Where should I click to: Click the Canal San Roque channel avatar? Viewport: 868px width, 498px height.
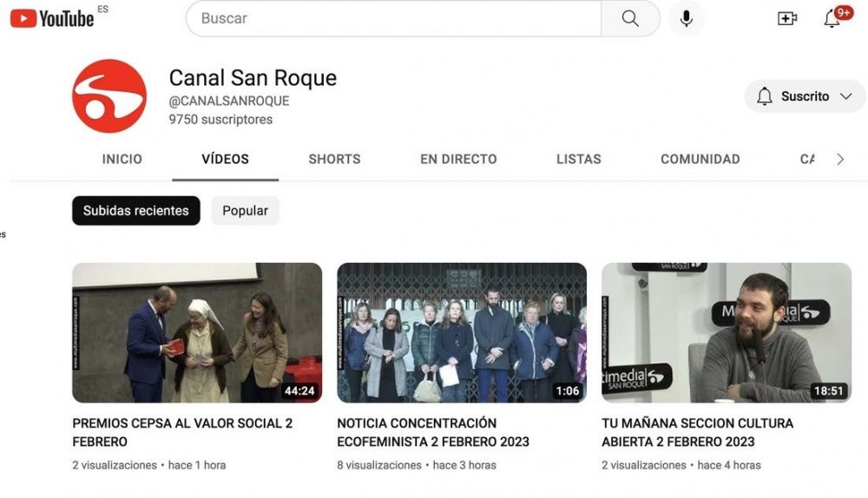[109, 95]
